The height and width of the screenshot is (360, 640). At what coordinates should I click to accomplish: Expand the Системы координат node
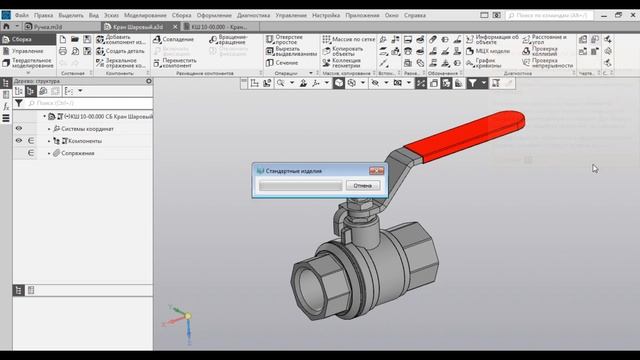[49, 129]
